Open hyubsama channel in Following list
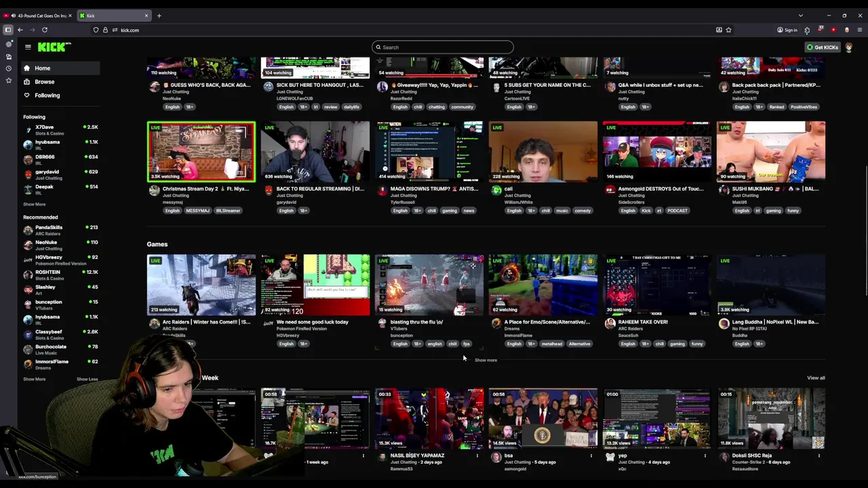The height and width of the screenshot is (488, 868). tap(60, 144)
